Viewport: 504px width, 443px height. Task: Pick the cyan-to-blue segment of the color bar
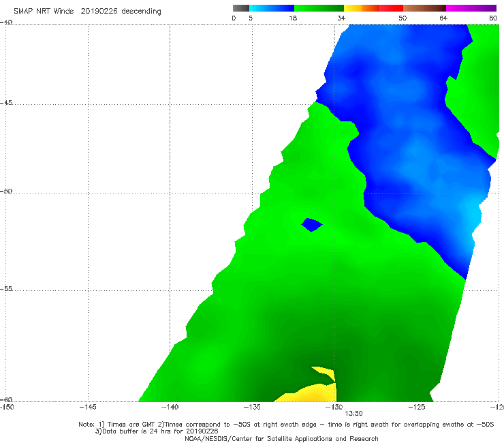(x=272, y=8)
